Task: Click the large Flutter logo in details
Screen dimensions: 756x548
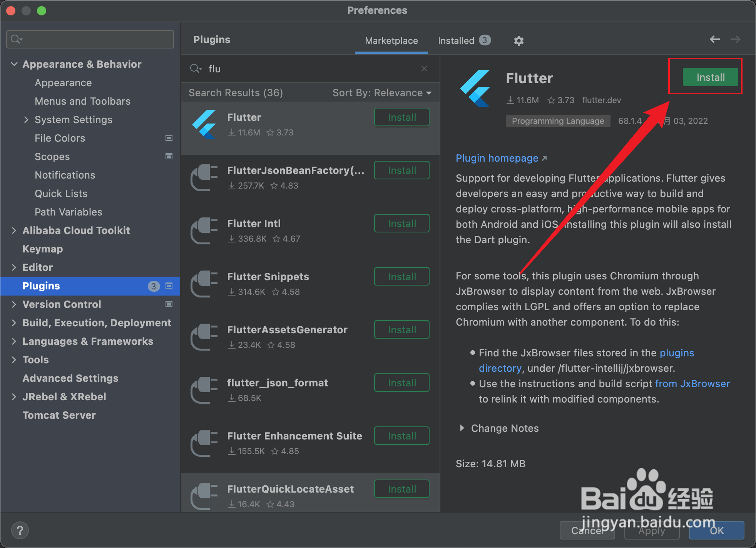Action: pos(475,88)
